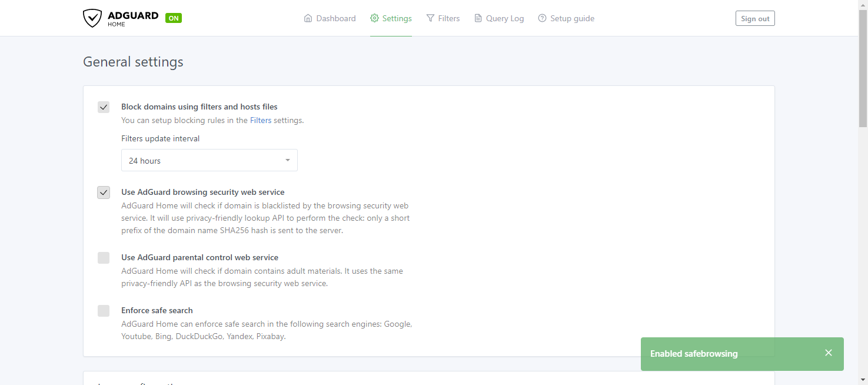868x385 pixels.
Task: Open the Query Log tab
Action: (x=499, y=18)
